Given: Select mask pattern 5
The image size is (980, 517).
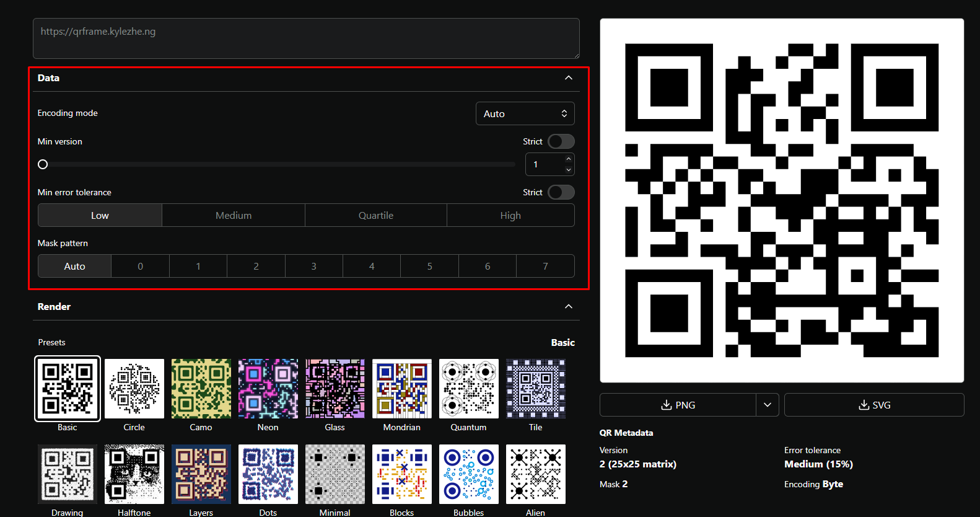Looking at the screenshot, I should (429, 266).
